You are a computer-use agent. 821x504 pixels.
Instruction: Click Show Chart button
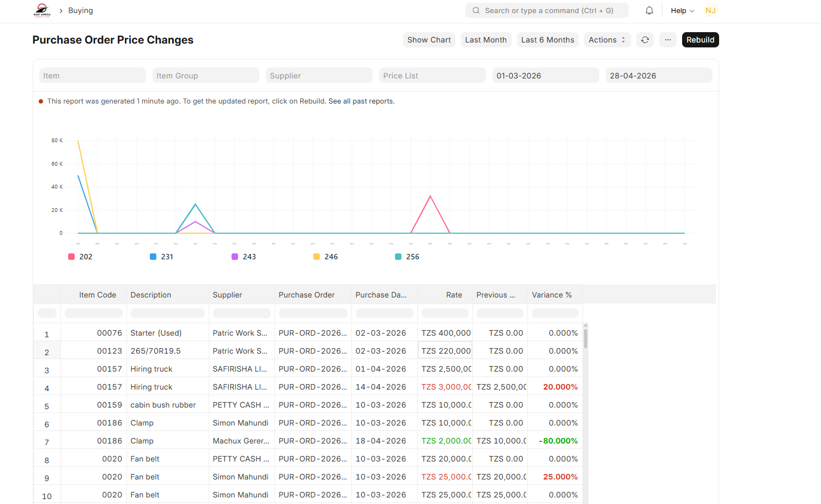point(429,40)
